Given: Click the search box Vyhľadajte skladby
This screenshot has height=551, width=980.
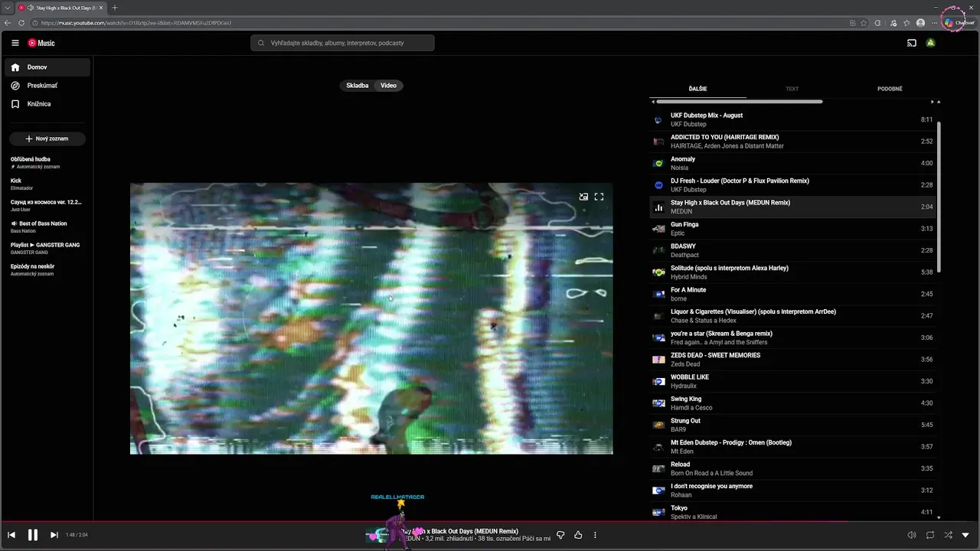Looking at the screenshot, I should (x=342, y=43).
